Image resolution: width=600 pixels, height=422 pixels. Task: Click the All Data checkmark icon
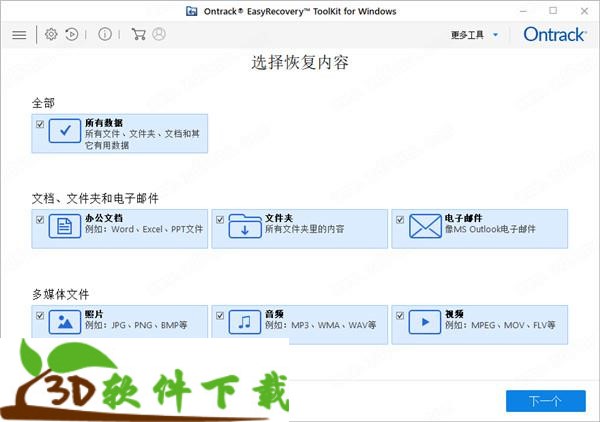tap(65, 131)
